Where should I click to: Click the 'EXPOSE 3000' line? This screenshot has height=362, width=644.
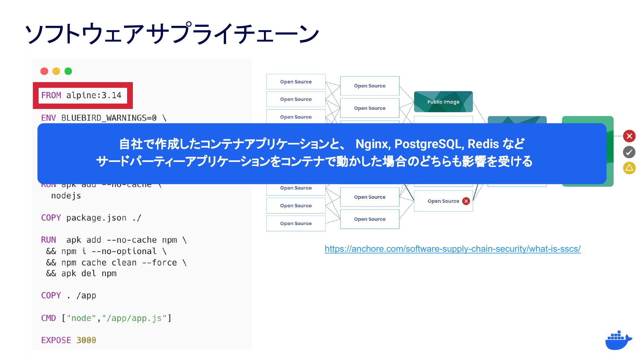tap(69, 340)
